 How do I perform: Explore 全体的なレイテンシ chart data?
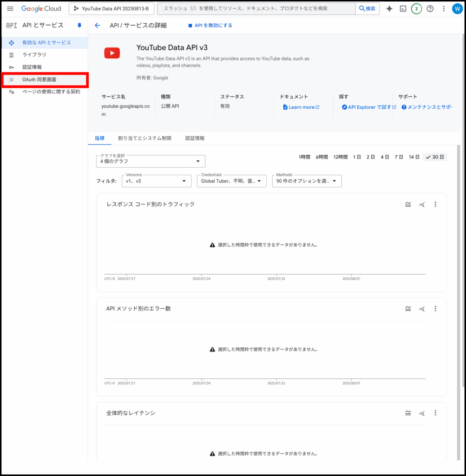[x=422, y=413]
